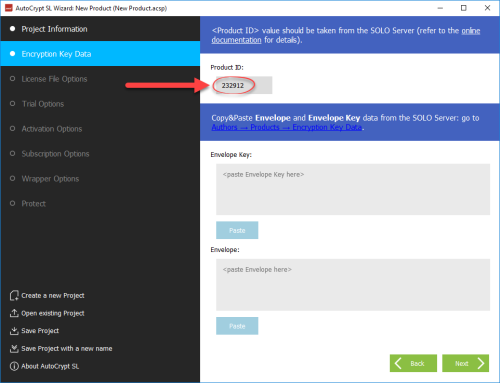Click Save Project with a new name
The width and height of the screenshot is (500, 383).
pyautogui.click(x=67, y=349)
